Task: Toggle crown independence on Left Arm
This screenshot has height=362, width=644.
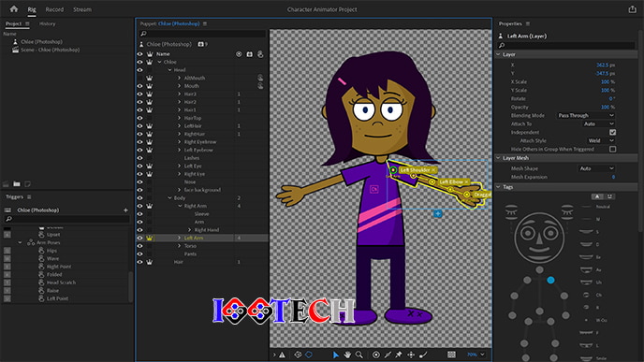Action: point(150,238)
